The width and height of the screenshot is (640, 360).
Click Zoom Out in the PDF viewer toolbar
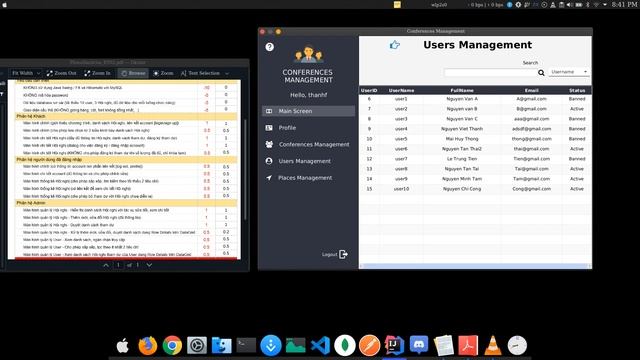click(x=61, y=73)
